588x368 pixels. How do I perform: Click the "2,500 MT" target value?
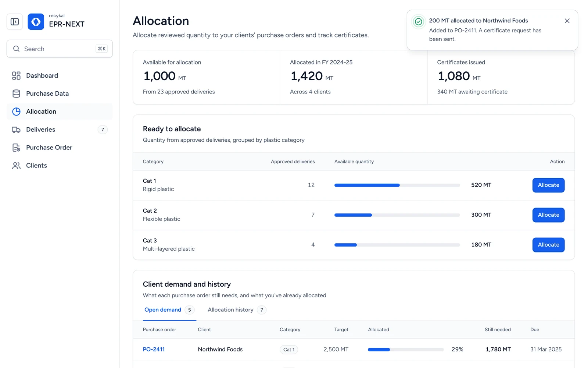pyautogui.click(x=336, y=349)
